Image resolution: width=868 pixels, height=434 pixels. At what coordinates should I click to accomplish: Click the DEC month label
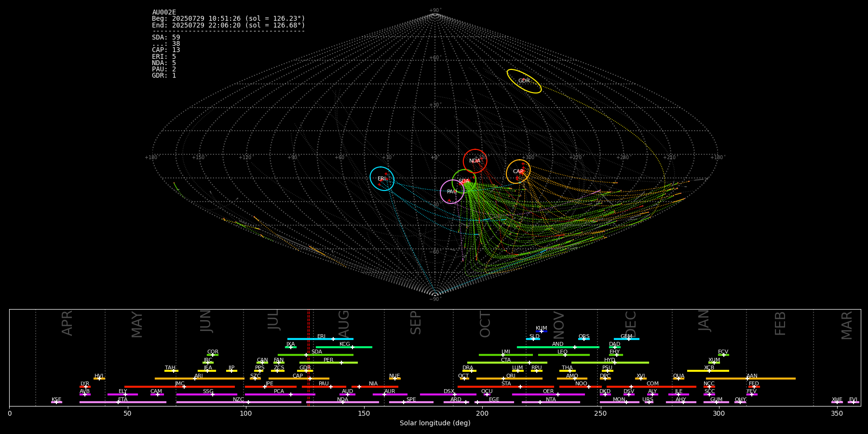point(631,325)
